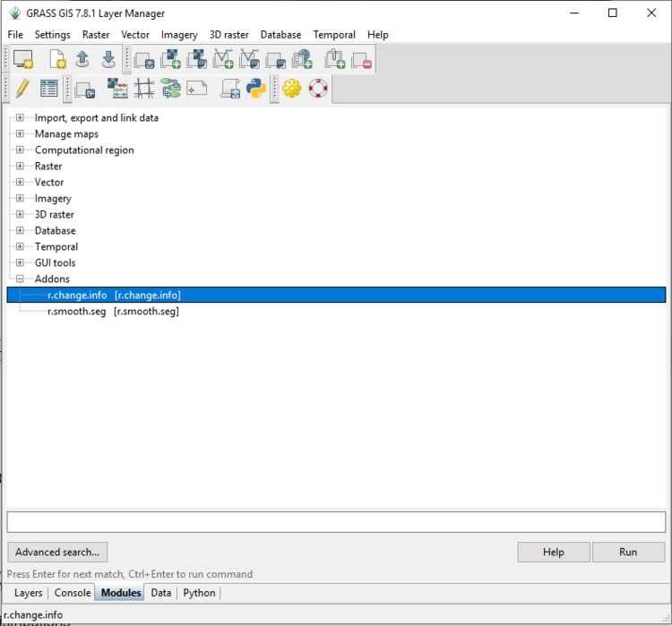
Task: Open GUI settings gear icon
Action: click(x=291, y=88)
